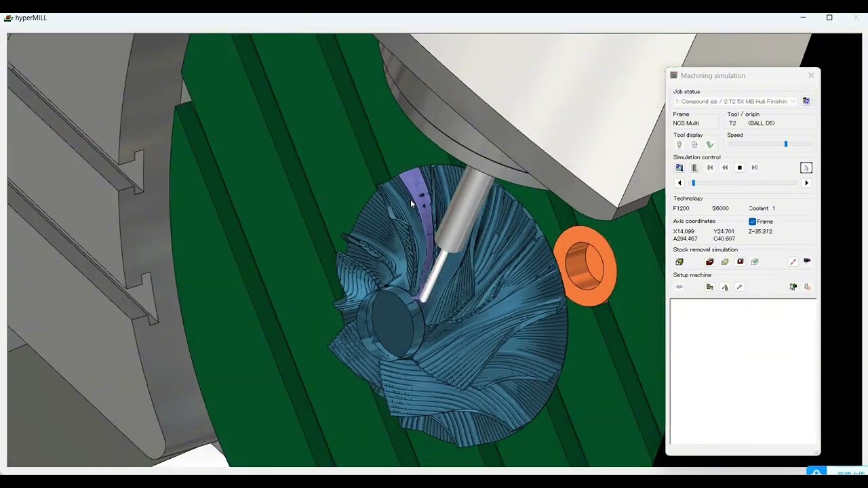This screenshot has height=488, width=868.
Task: Click the S6000 spindle speed value
Action: coord(720,209)
